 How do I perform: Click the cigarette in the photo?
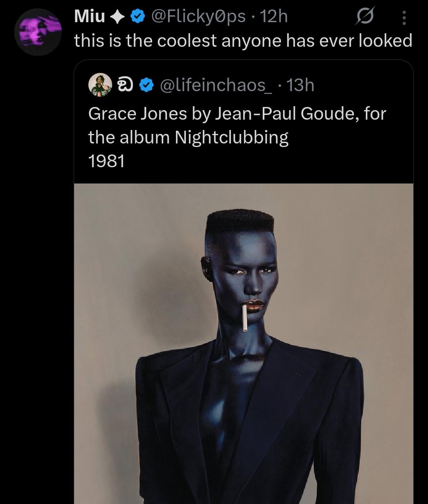pos(245,318)
